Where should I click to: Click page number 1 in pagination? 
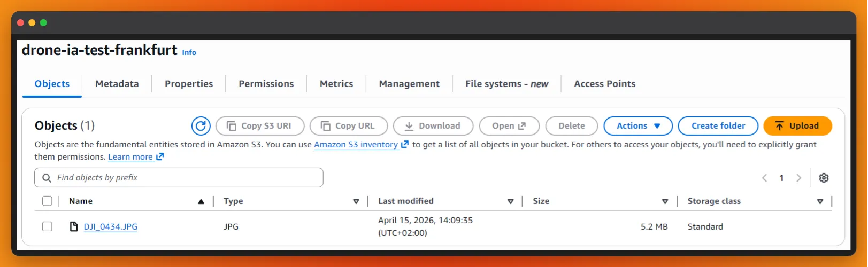pyautogui.click(x=781, y=178)
